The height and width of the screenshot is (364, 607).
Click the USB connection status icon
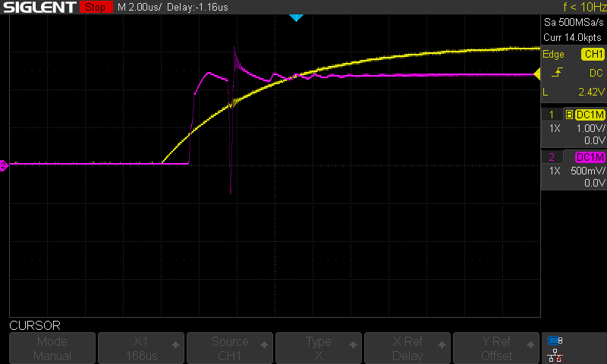click(555, 340)
